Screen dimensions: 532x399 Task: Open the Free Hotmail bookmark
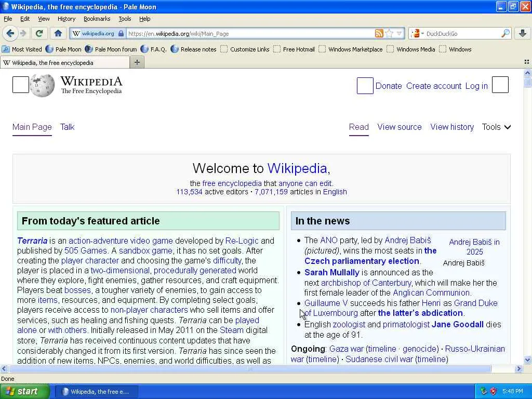click(x=294, y=49)
